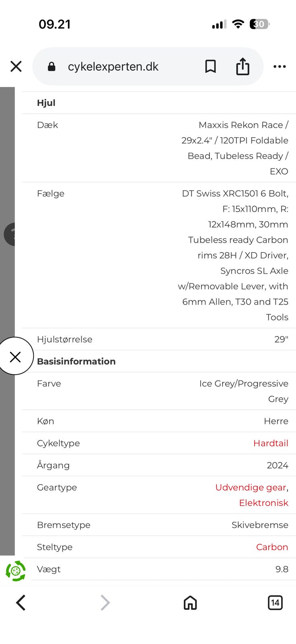Tap the Hjul section heading
Image resolution: width=296 pixels, height=644 pixels.
[x=46, y=103]
